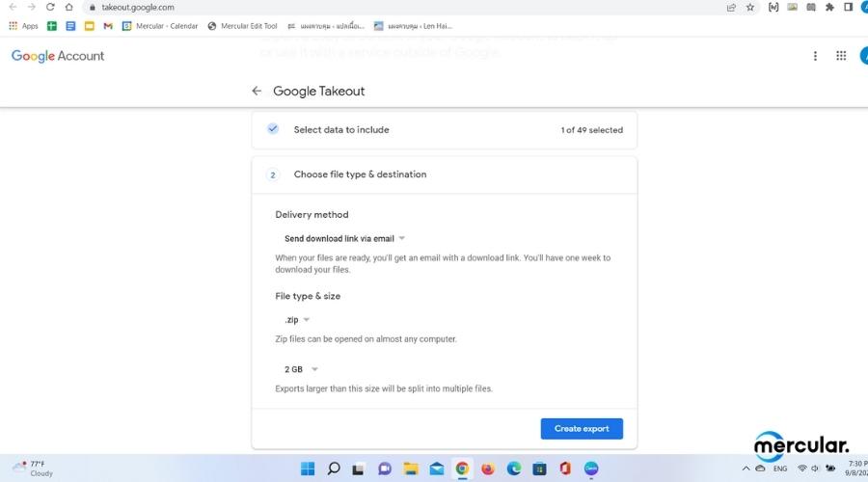Click the 1 of 49 selected text
Image resolution: width=868 pixels, height=482 pixels.
[592, 130]
